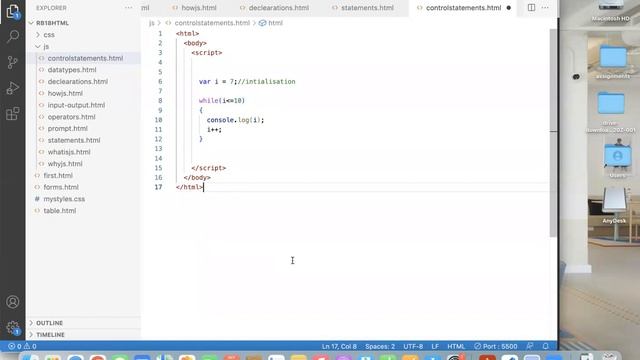The image size is (640, 360).
Task: Open the Extensions view icon
Action: pyautogui.click(x=13, y=113)
